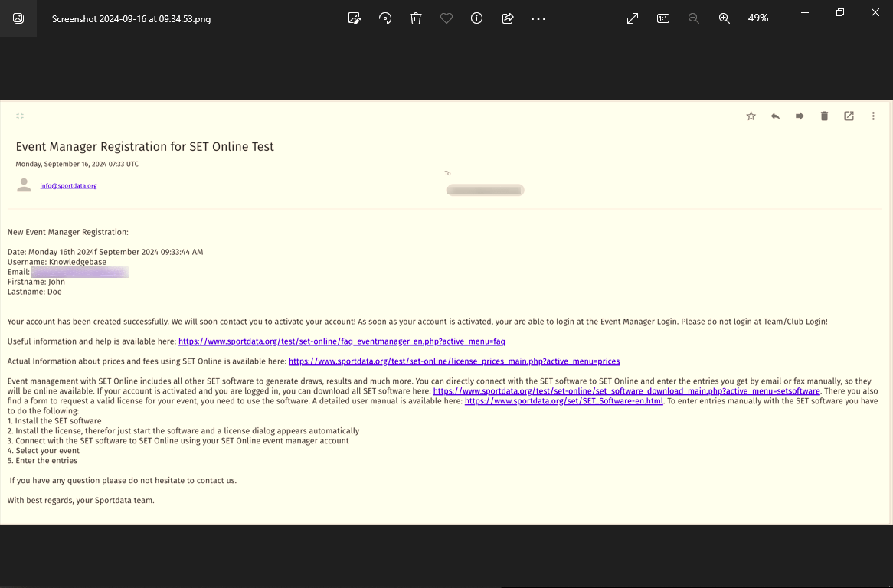Rotate the image using the rotate icon
Viewport: 893px width, 588px height.
(x=385, y=18)
